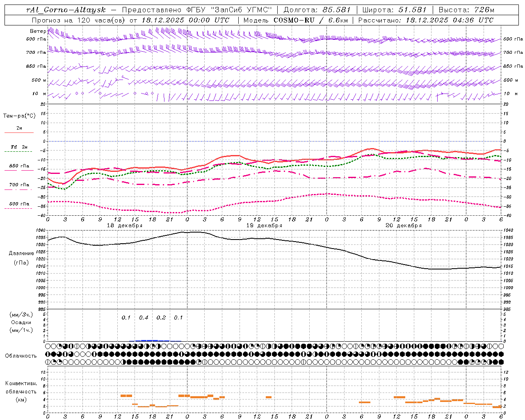Click the 'Тем-ра(°C)' temperature panel label
This screenshot has width=525, height=420.
(x=19, y=116)
